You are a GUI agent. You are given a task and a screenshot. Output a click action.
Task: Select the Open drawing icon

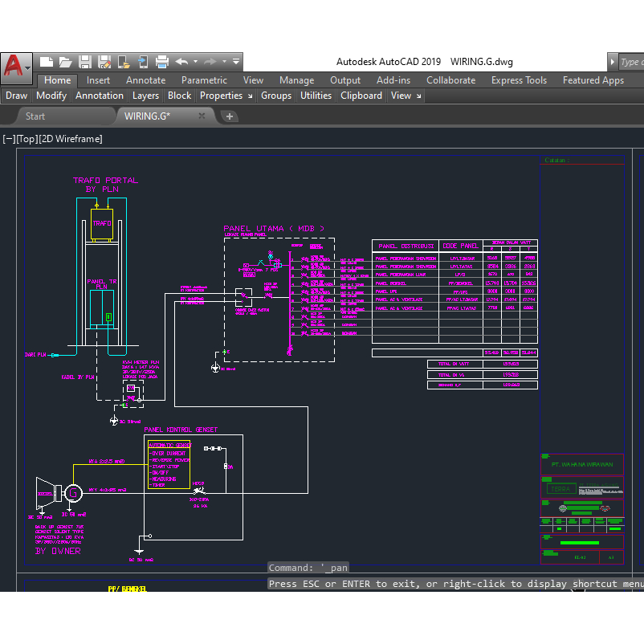(x=66, y=61)
